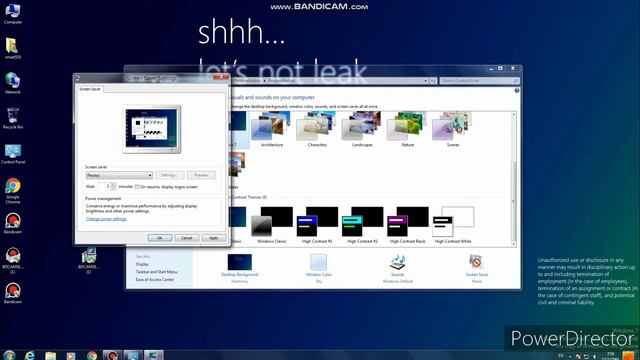This screenshot has height=360, width=640.
Task: Click the Settings button in the screen saver dialog
Action: coord(169,175)
